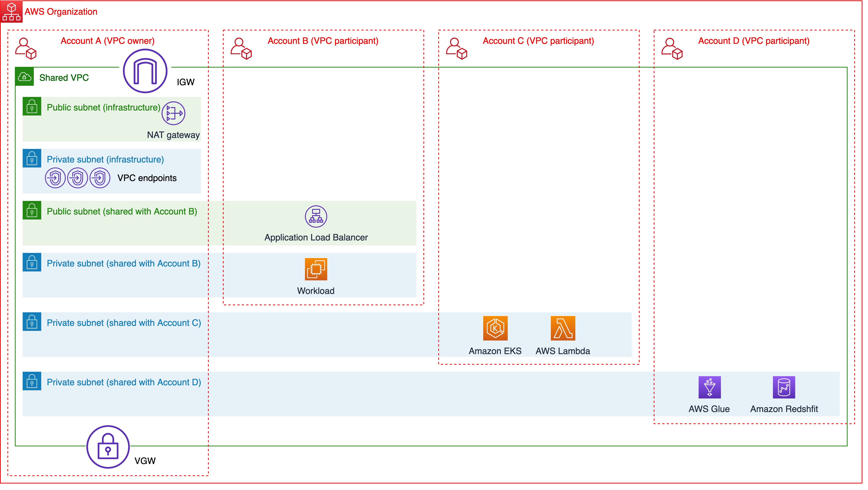Screen dimensions: 868x490
Task: Click the third VPC endpoint icon
Action: tap(100, 178)
